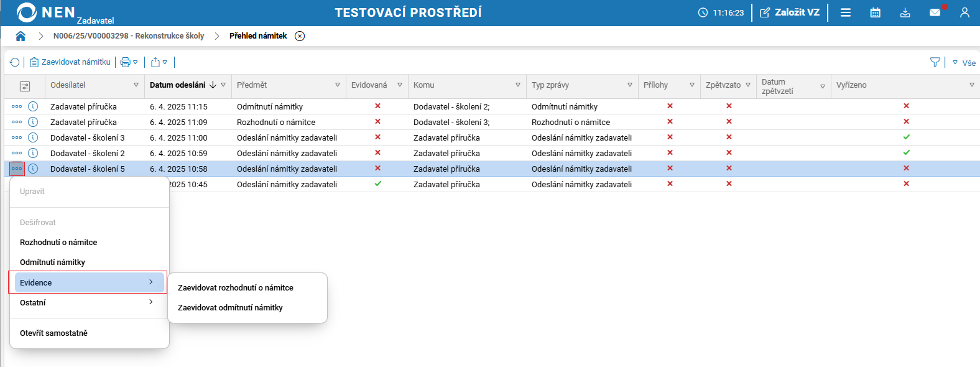Close the Přehled námitek breadcrumb tab
Image resolution: width=980 pixels, height=367 pixels.
[x=300, y=36]
